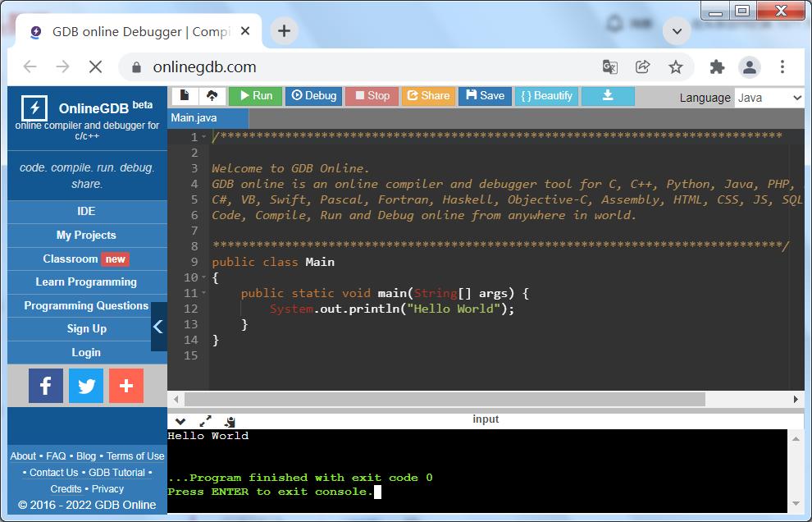
Task: Create a new file with the blank page icon
Action: tap(185, 96)
